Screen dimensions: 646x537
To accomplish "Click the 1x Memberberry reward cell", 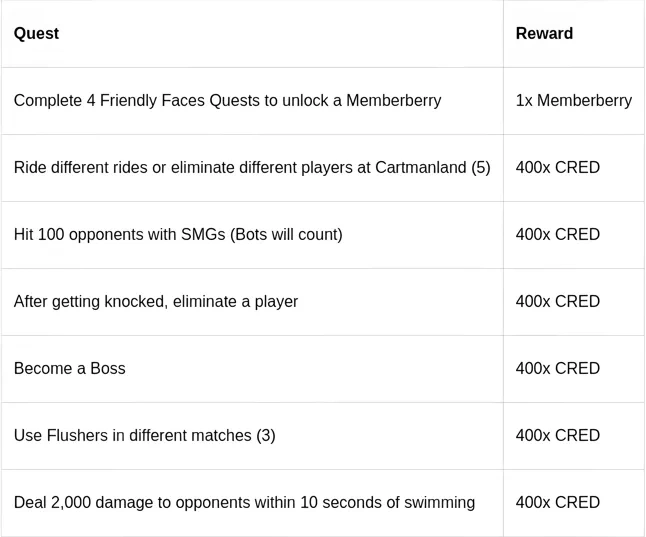I will 573,101.
